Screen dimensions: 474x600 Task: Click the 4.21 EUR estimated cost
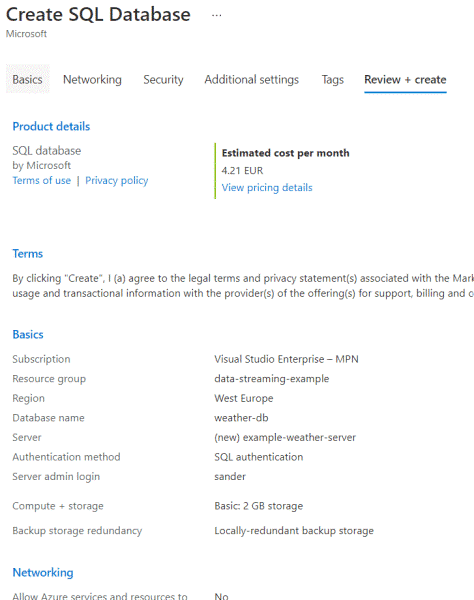click(x=242, y=170)
